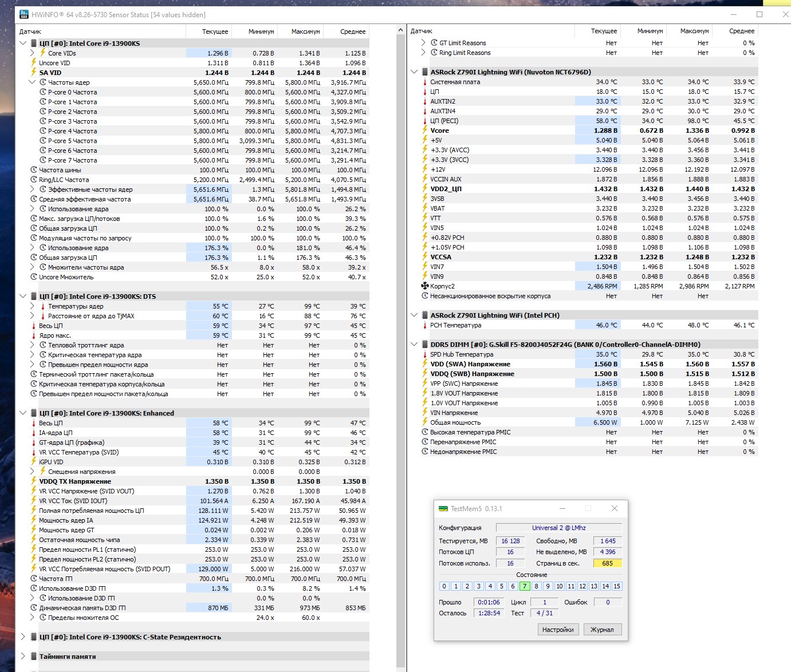
Task: Click the fan icon beside Корпус2
Action: 425,286
